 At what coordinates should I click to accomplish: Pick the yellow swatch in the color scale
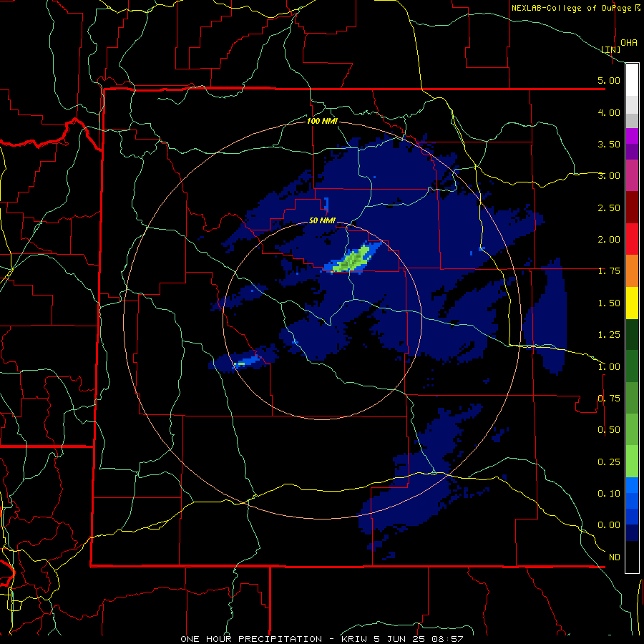632,303
